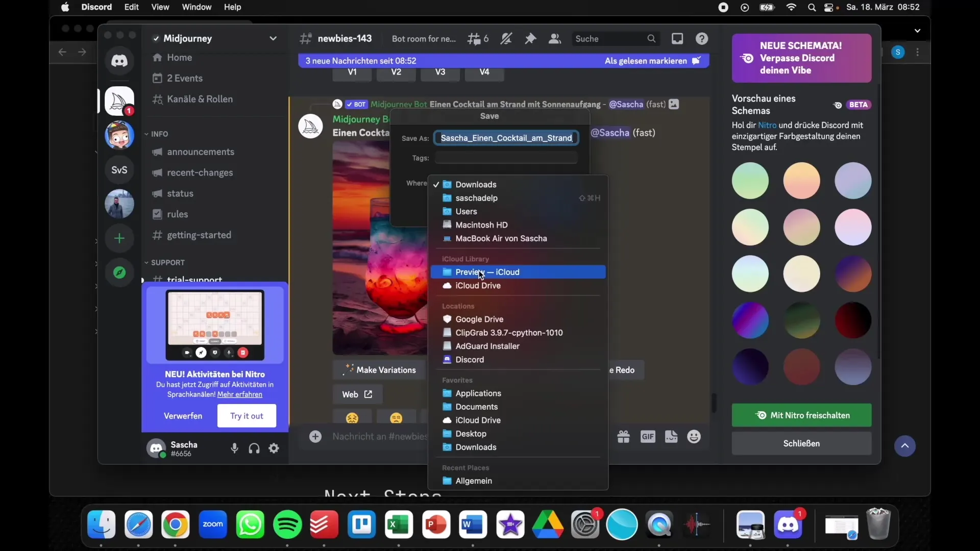The width and height of the screenshot is (980, 551).
Task: Open the Allgemein recent folder
Action: pyautogui.click(x=473, y=481)
